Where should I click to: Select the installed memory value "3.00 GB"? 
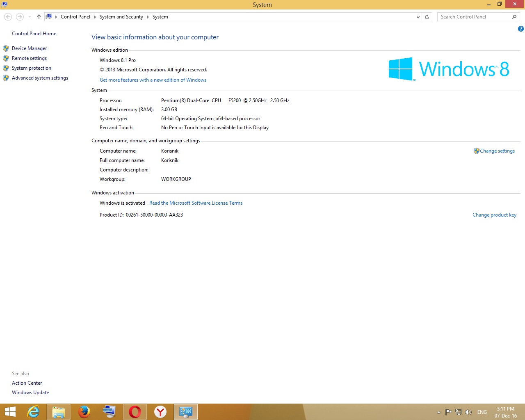[x=169, y=110]
